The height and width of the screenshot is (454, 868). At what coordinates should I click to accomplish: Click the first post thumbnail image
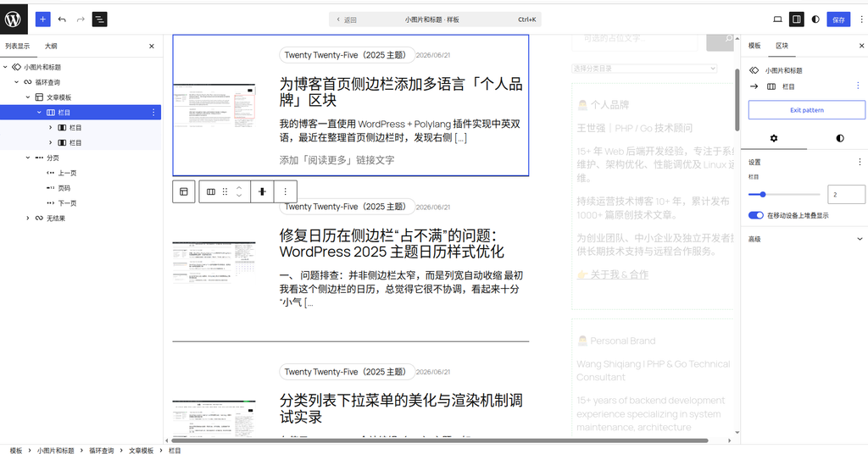214,105
